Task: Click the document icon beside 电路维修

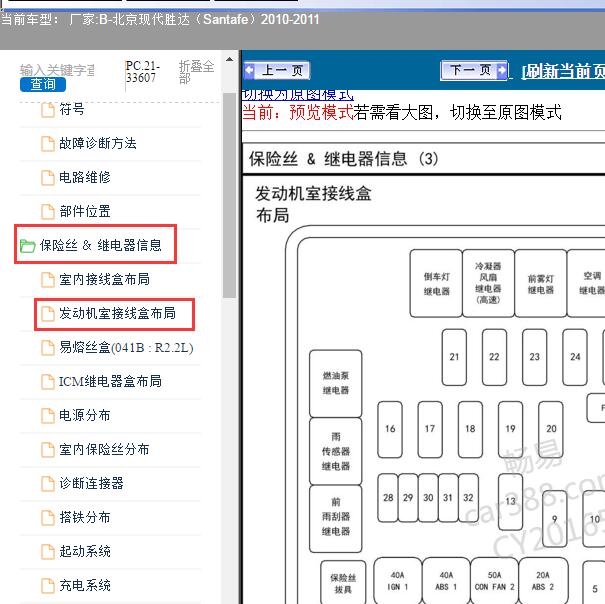Action: coord(48,178)
